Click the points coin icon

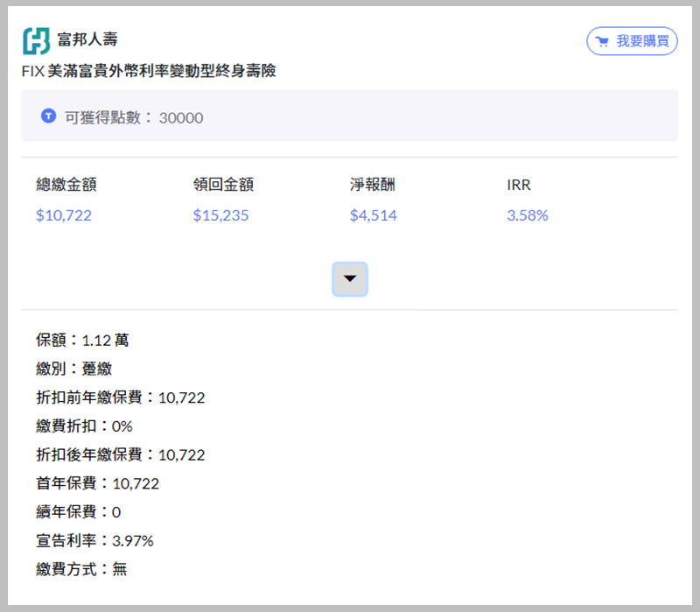(x=49, y=116)
